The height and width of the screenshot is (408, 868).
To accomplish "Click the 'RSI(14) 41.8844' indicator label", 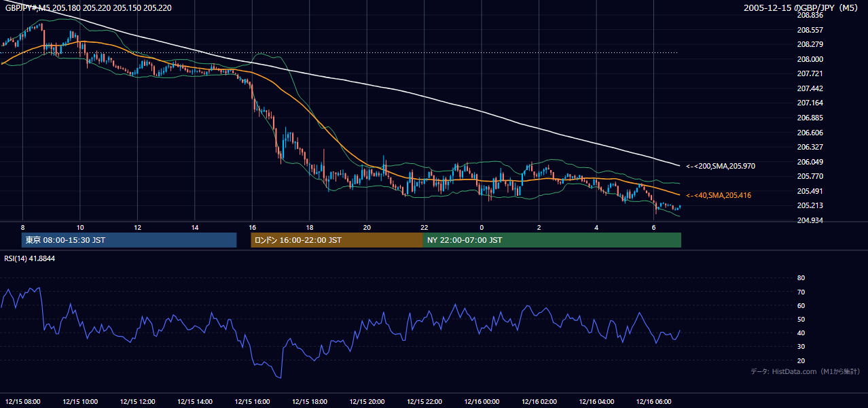I will pos(30,258).
